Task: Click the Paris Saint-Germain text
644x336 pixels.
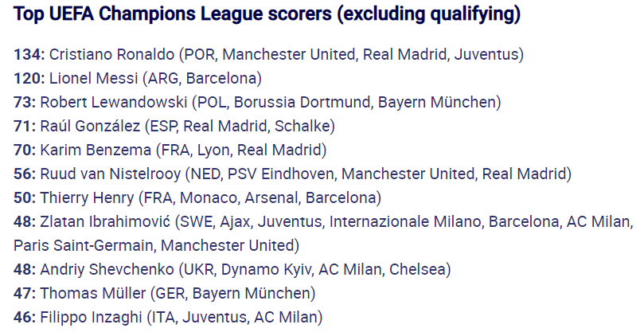Action: tap(84, 246)
